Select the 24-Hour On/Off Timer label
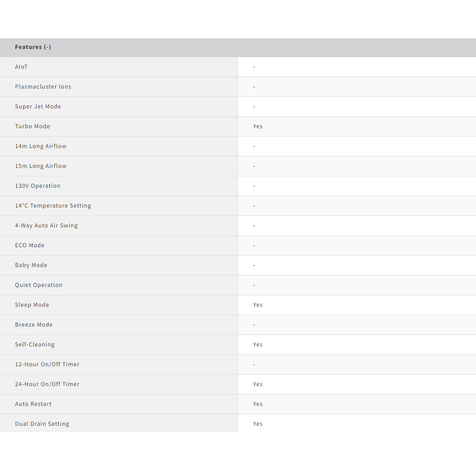 pos(47,384)
